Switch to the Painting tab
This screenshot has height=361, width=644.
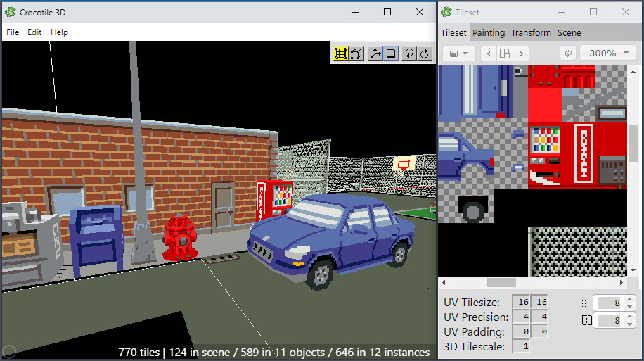[x=489, y=32]
